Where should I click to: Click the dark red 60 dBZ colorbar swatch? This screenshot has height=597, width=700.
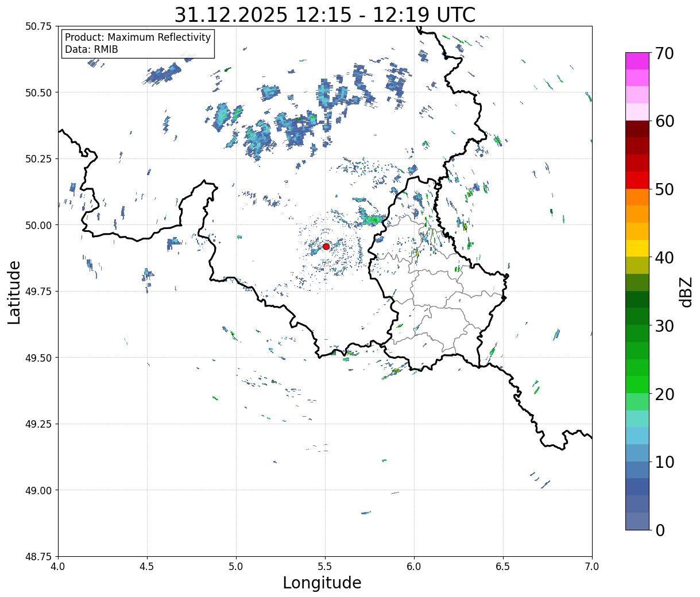click(x=637, y=129)
